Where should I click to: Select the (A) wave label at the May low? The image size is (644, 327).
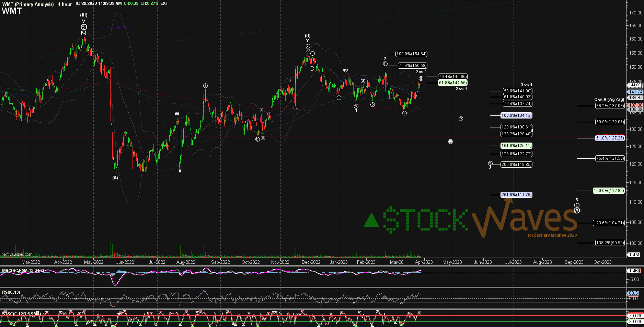coord(115,178)
